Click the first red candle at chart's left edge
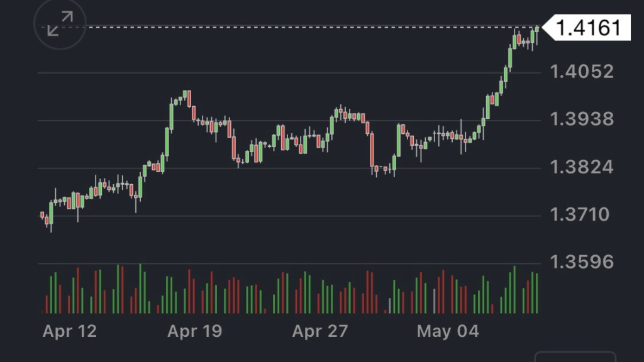644x362 pixels. point(42,215)
